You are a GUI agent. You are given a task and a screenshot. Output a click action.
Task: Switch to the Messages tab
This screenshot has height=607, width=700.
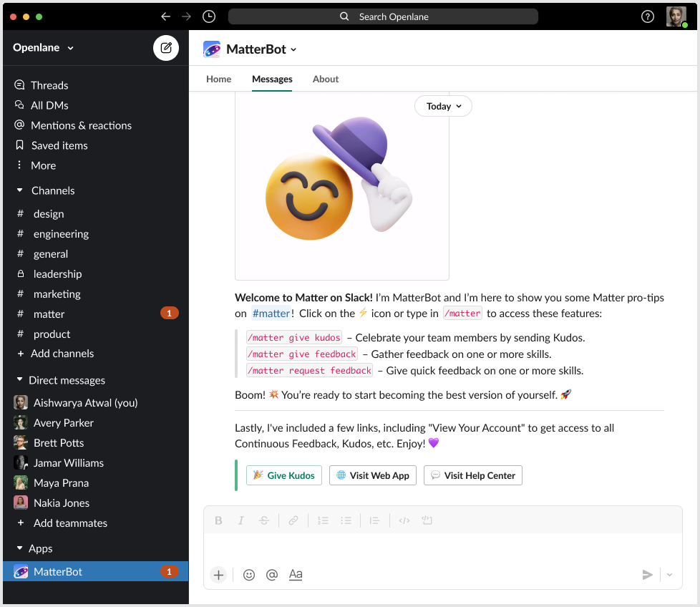[272, 79]
